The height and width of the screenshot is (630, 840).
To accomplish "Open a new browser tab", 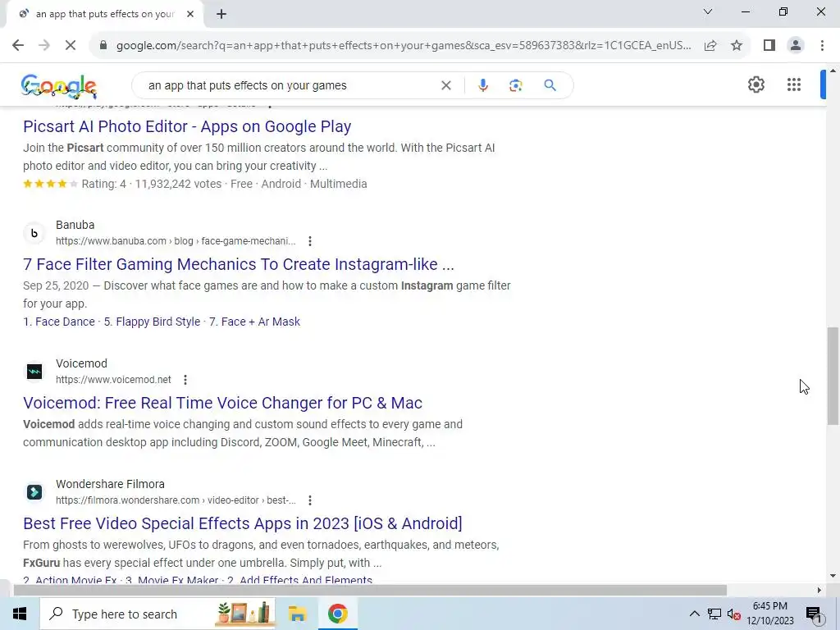I will [221, 15].
